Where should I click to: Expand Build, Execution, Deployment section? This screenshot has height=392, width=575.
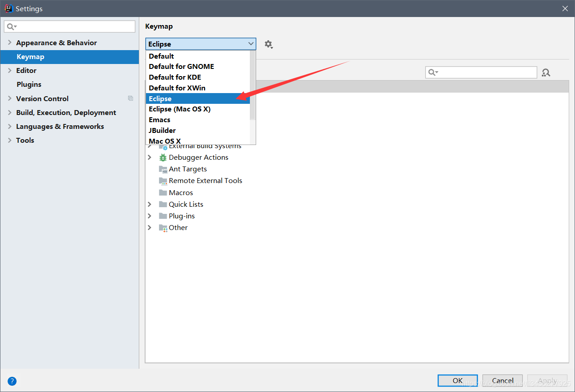pos(10,112)
